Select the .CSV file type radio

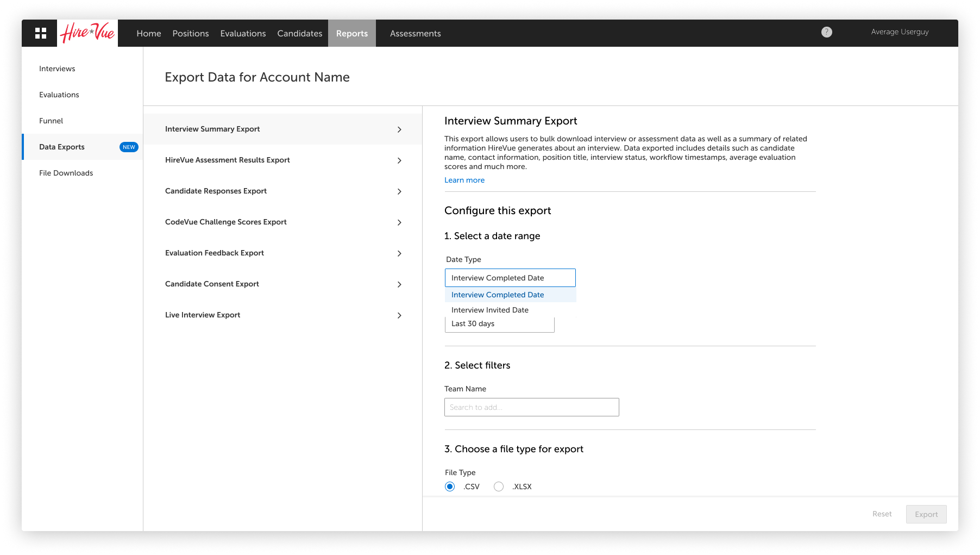(x=450, y=487)
